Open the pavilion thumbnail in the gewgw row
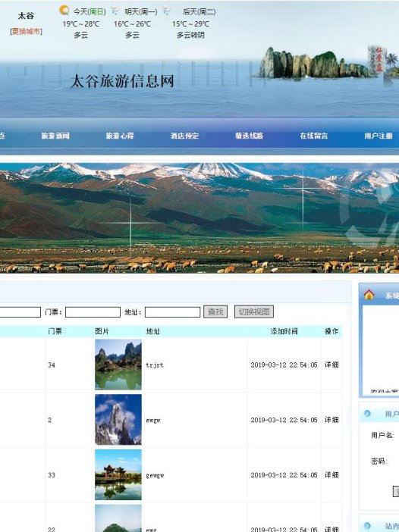This screenshot has height=532, width=399. coord(118,474)
